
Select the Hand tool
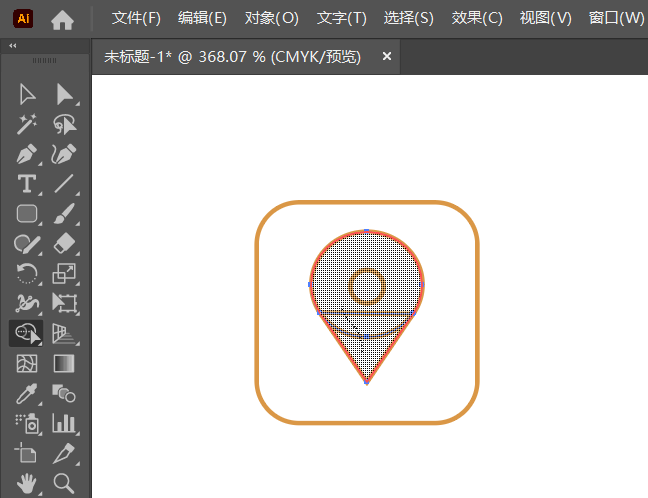pos(27,484)
